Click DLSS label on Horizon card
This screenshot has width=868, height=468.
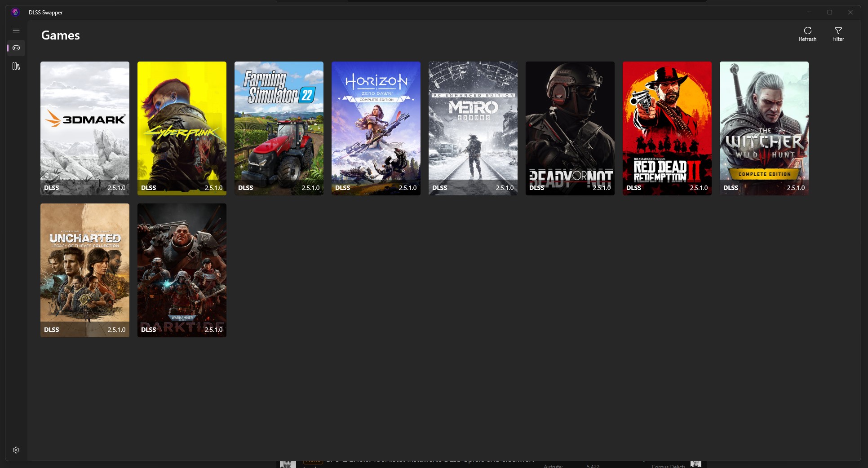point(343,188)
